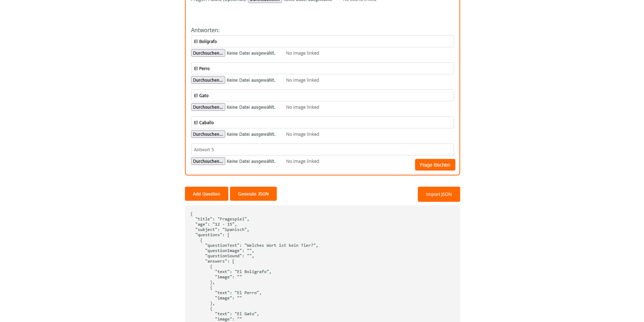Image resolution: width=644 pixels, height=322 pixels.
Task: Click 'Keine Datei ausgewählt' next to El Perro
Action: point(251,80)
